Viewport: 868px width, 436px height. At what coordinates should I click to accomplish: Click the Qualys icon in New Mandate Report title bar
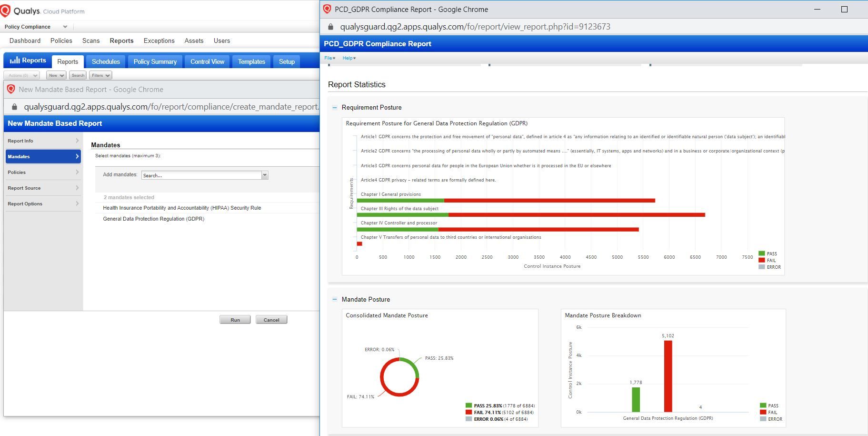(11, 89)
